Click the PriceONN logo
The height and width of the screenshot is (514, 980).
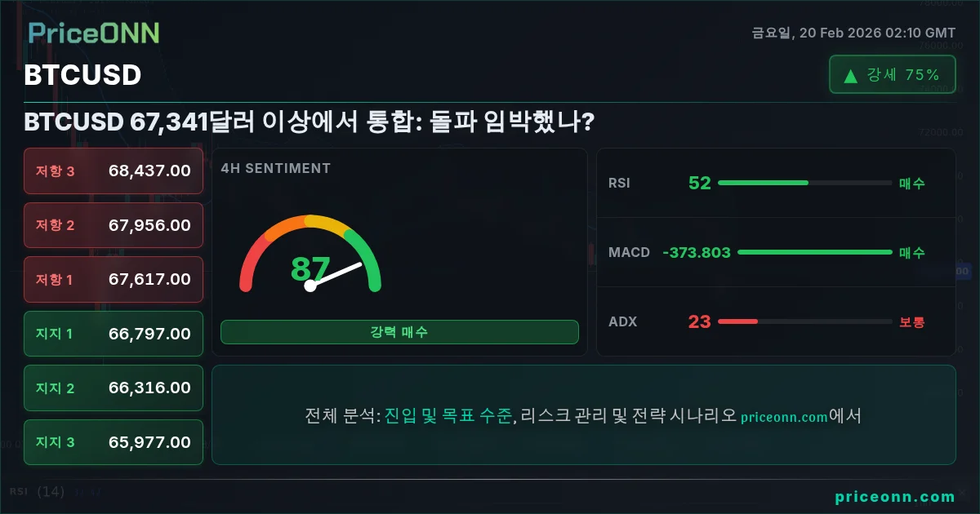point(94,33)
